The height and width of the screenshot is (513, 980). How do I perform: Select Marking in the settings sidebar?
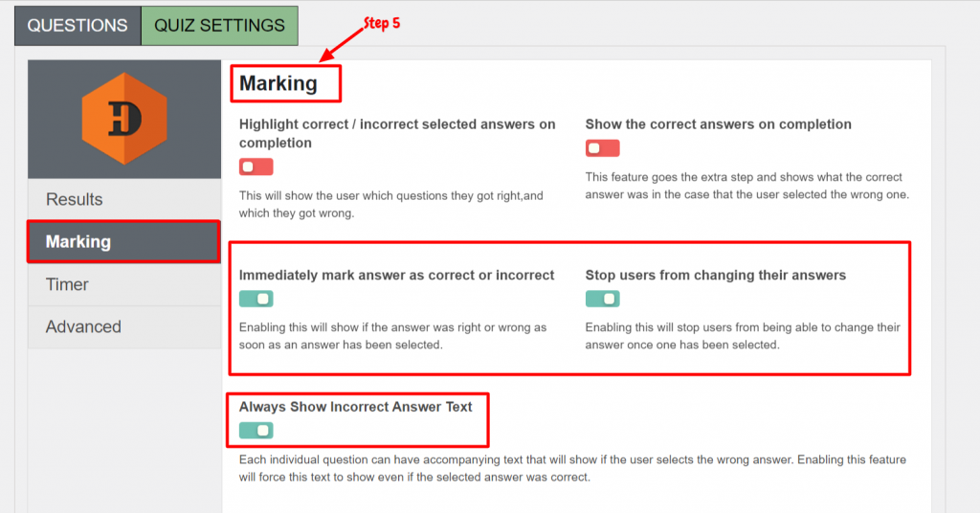pyautogui.click(x=124, y=242)
